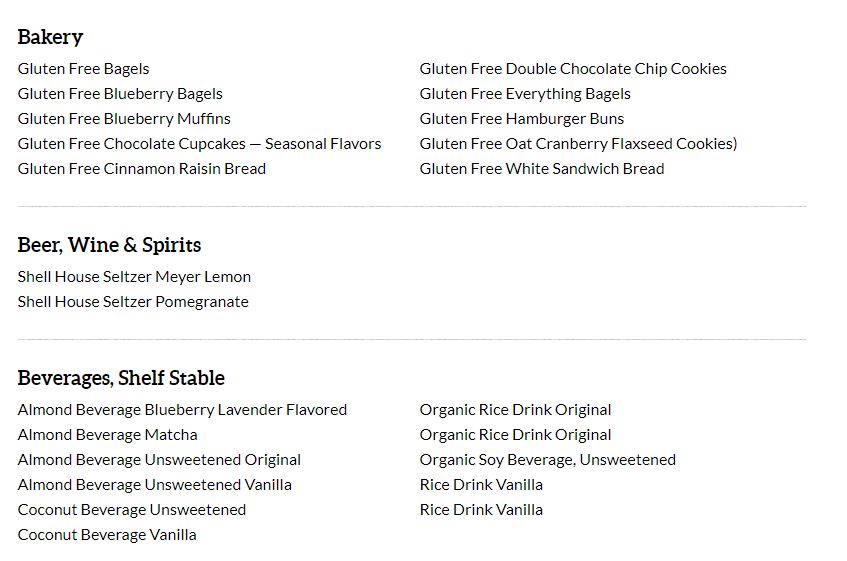Viewport: 847px width, 561px height.
Task: Click the Beverages, Shelf Stable heading
Action: (x=121, y=378)
